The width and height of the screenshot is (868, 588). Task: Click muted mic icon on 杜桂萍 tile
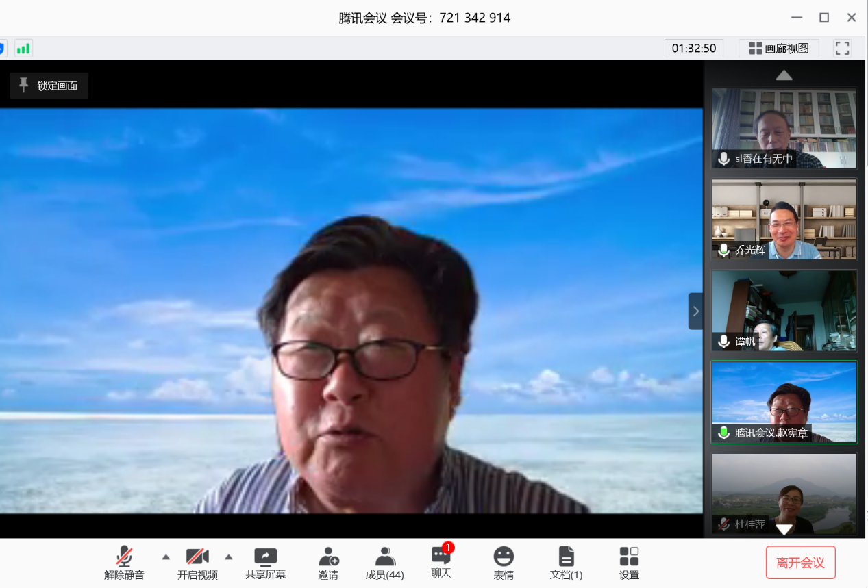(x=723, y=524)
